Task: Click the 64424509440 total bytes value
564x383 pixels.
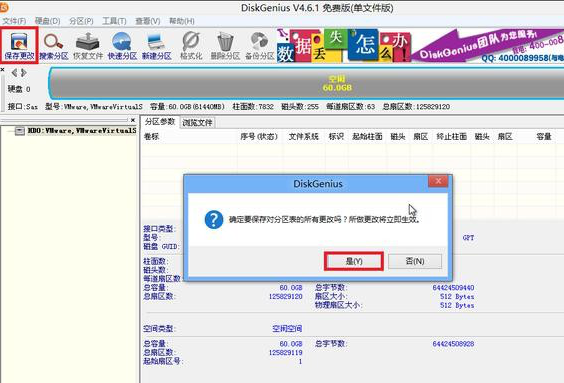Action: tap(453, 288)
